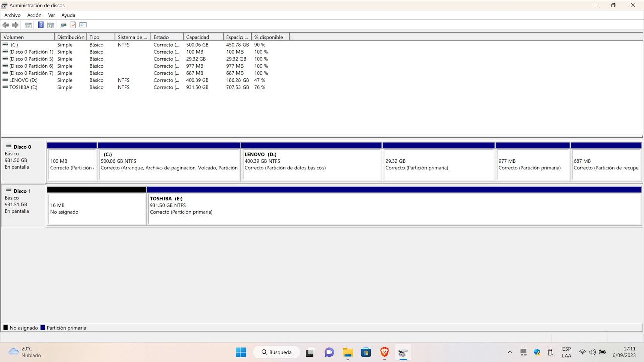Open File Explorer from taskbar

348,352
